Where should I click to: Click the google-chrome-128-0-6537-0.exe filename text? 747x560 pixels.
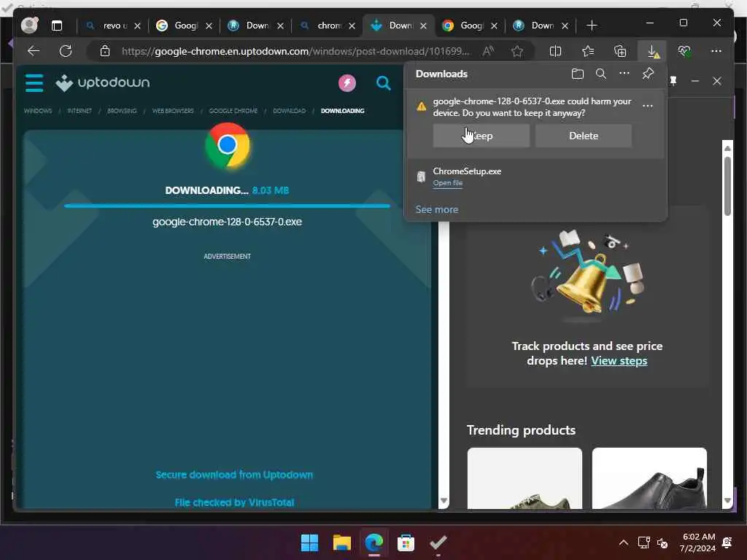(x=228, y=222)
